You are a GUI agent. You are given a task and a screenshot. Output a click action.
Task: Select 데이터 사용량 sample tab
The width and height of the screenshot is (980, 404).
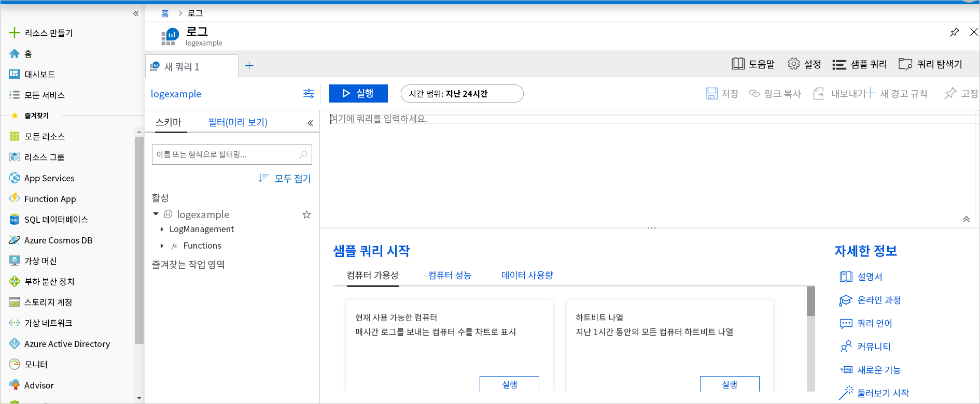click(527, 276)
